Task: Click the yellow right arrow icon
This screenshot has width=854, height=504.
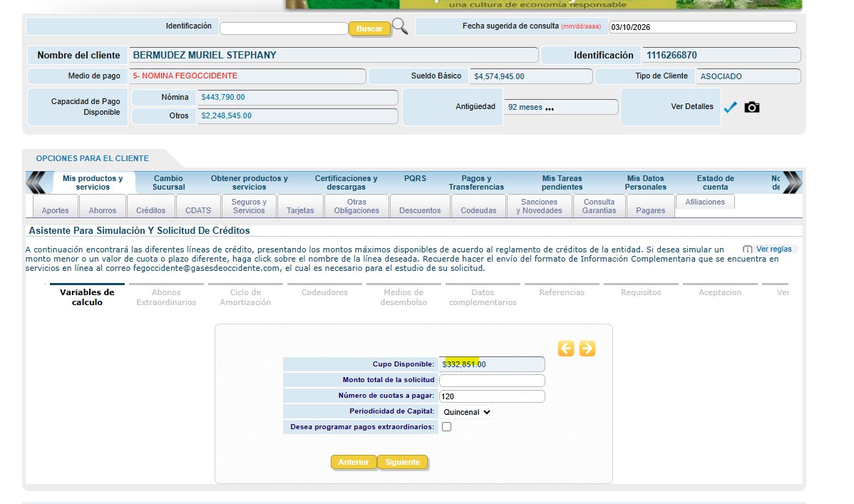Action: click(x=587, y=349)
